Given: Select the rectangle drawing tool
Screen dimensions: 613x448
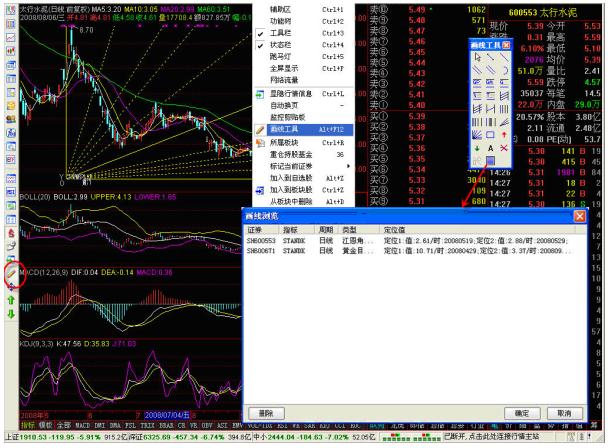Looking at the screenshot, I should [x=490, y=134].
